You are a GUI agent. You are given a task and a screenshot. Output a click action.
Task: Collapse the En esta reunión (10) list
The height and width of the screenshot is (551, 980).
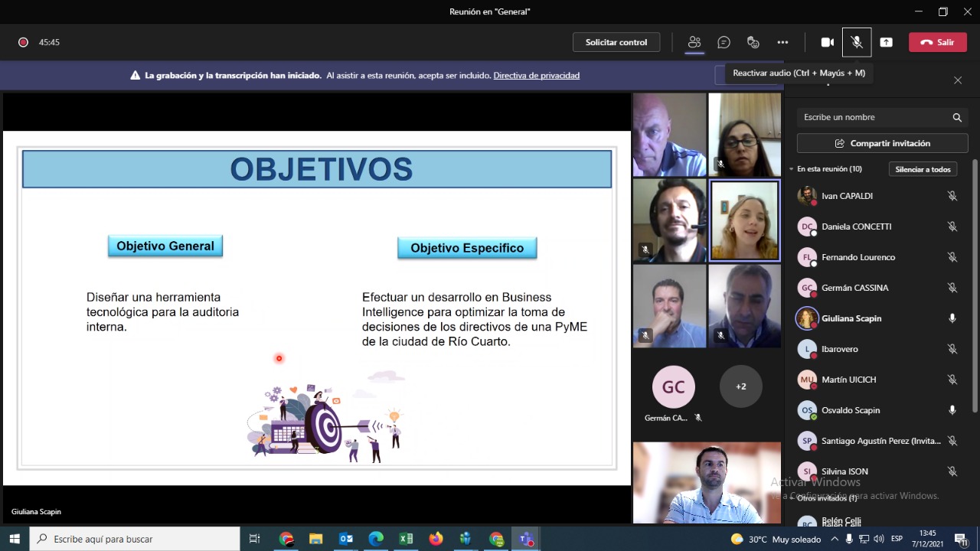792,169
